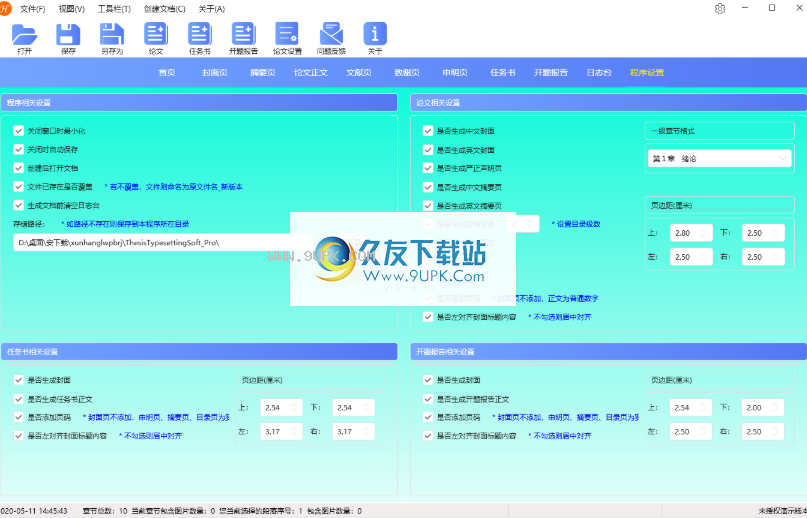Uncheck 是否生成中文封面 checkbox
Viewport: 807px width, 518px height.
point(428,131)
